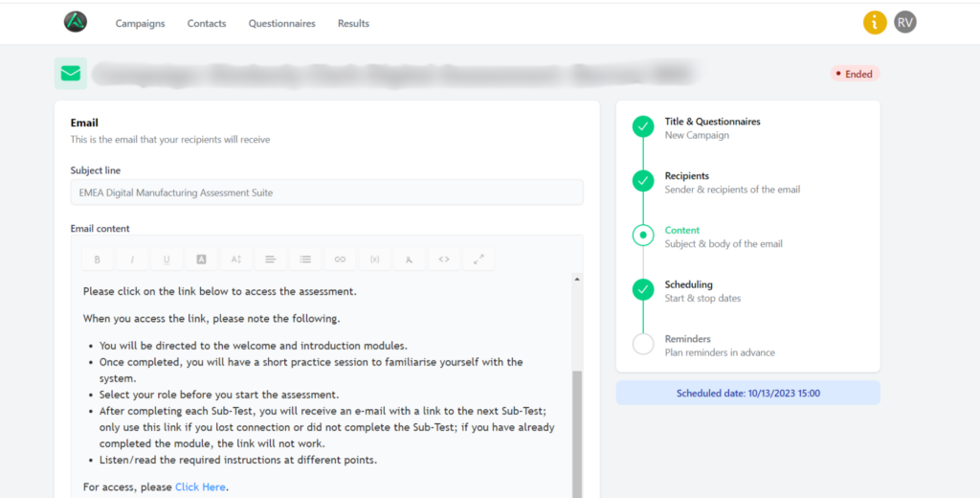Open the text highlight color tool

201,259
